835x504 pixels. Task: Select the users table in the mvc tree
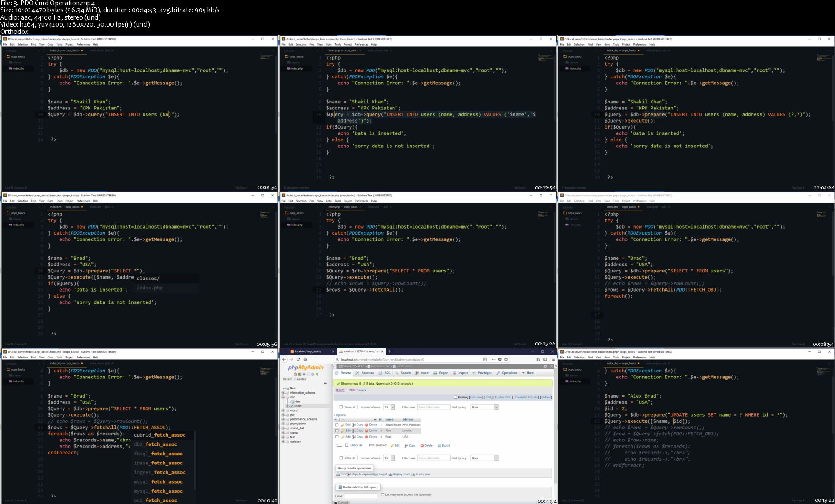tap(298, 406)
